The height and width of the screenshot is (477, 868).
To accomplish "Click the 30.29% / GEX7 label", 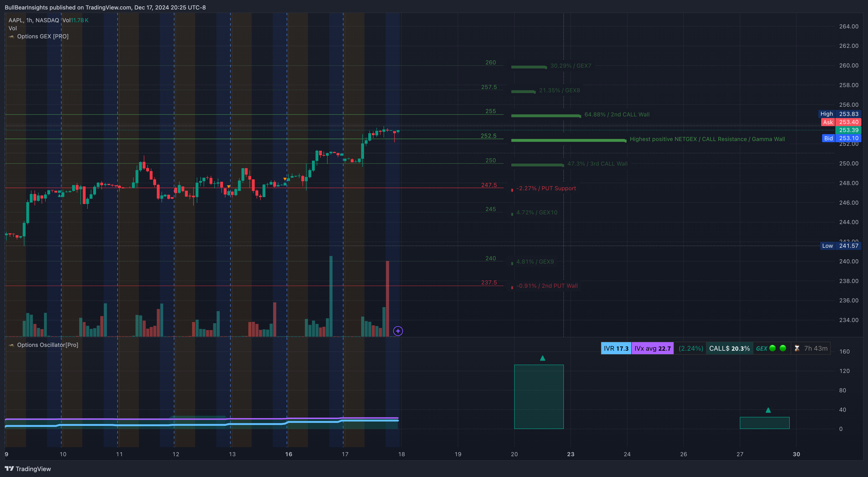I will pos(571,66).
